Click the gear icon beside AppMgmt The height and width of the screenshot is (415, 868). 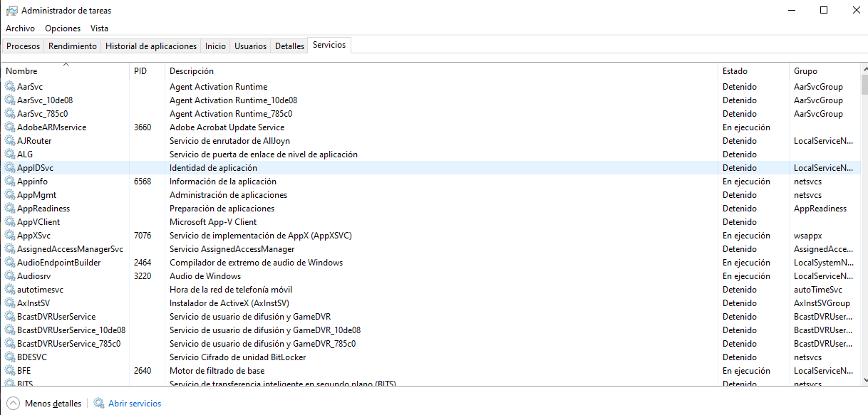click(10, 195)
